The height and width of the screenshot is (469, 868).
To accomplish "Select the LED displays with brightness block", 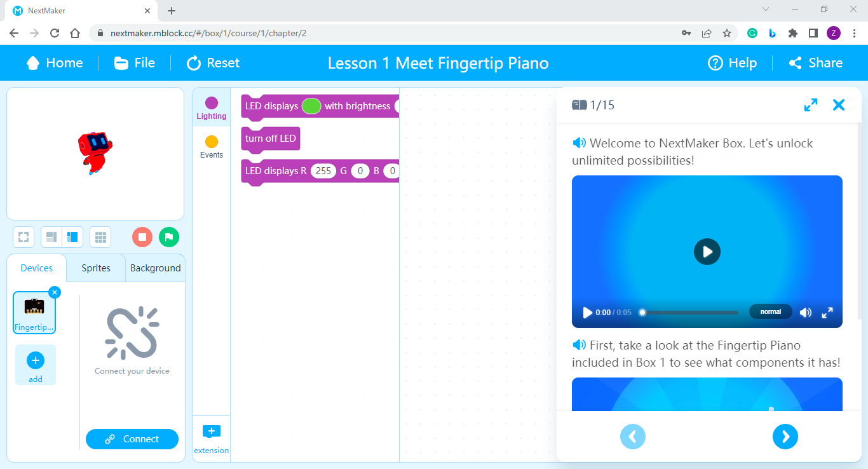I will [x=320, y=106].
